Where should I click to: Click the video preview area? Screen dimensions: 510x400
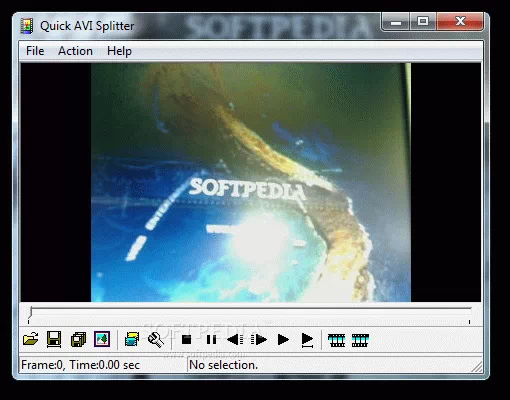(x=251, y=182)
